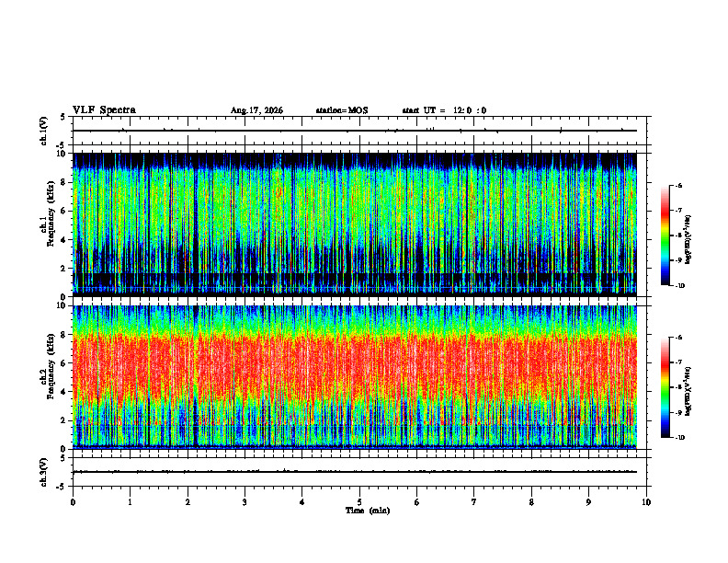Click the ch.2 frequency axis tick "4"
728x563 pixels.
tap(64, 392)
